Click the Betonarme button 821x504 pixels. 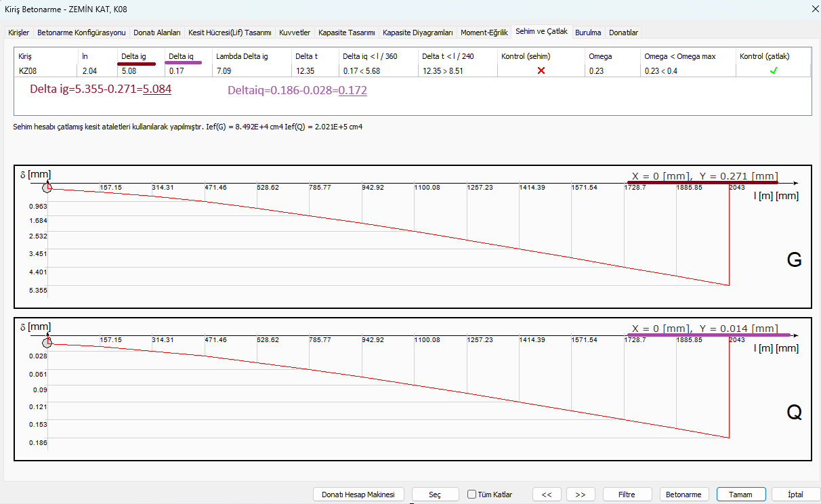(683, 495)
